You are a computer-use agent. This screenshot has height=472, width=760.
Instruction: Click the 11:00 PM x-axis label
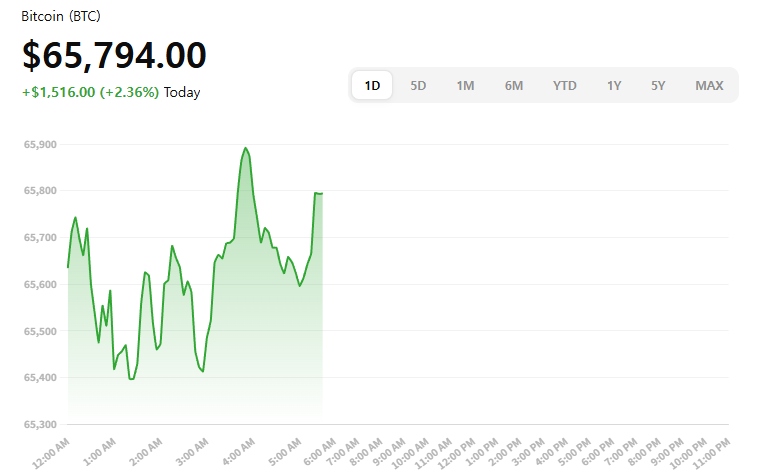[x=712, y=454]
